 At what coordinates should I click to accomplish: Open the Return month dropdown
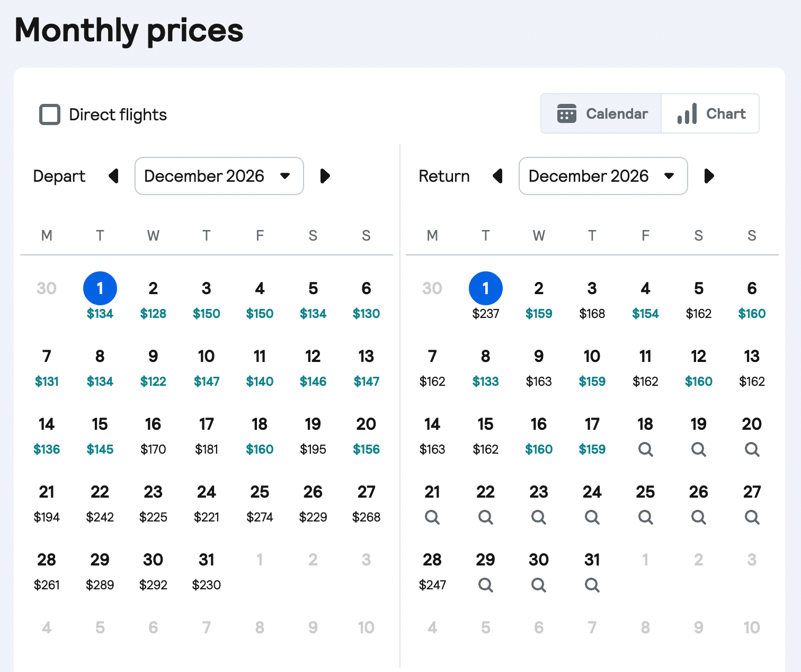(603, 176)
